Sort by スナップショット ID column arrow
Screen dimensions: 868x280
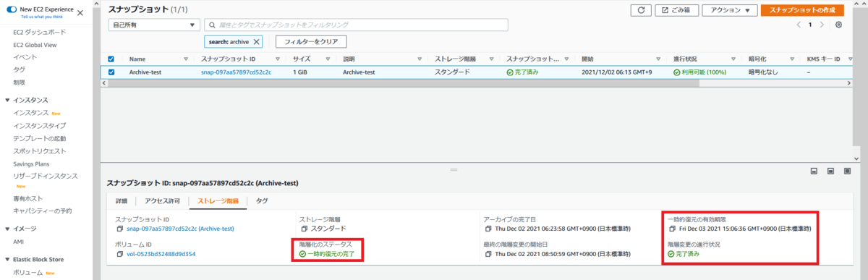[278, 59]
